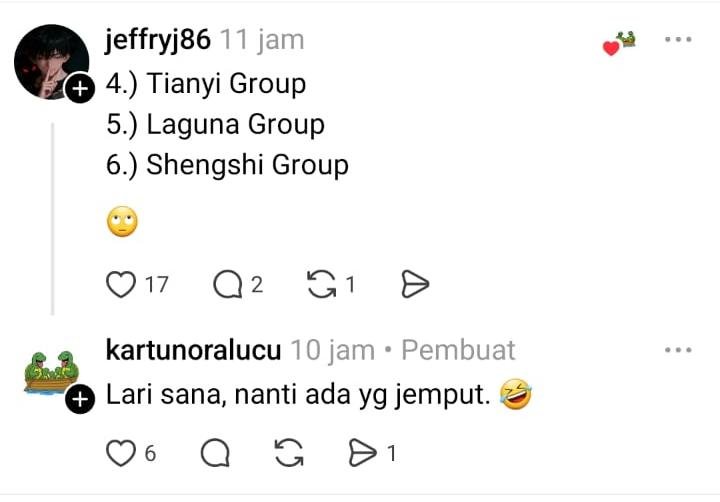This screenshot has width=720, height=502.
Task: Like kartunoralucu's reply
Action: 121,453
